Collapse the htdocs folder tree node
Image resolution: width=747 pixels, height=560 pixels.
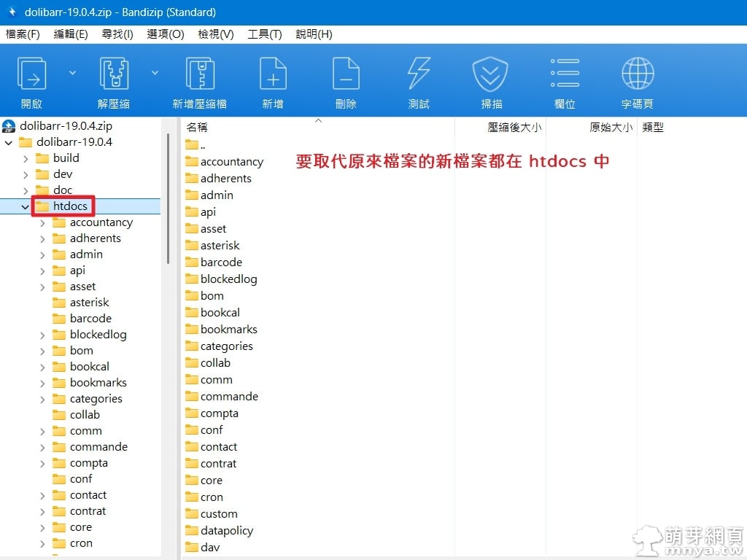tap(26, 206)
